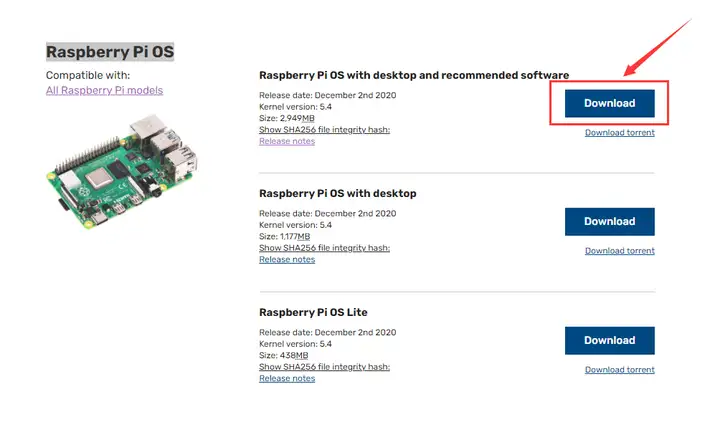Open Release notes for recommended software edition
This screenshot has width=720, height=427.
coord(287,141)
